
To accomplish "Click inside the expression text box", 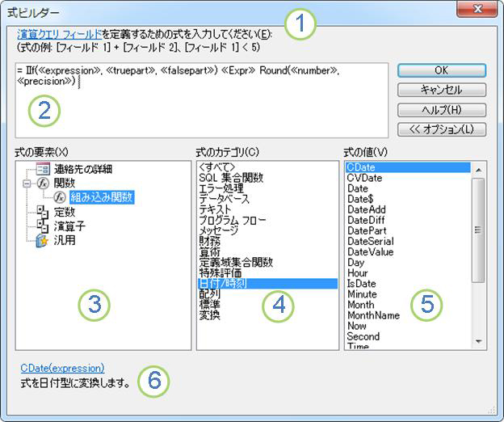I will point(202,100).
